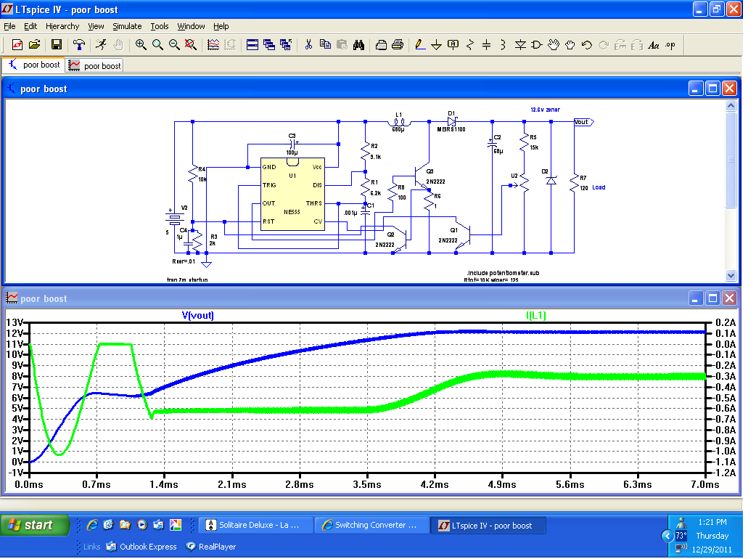Select the Draw Wire pencil tool
This screenshot has width=756, height=559.
pyautogui.click(x=420, y=45)
